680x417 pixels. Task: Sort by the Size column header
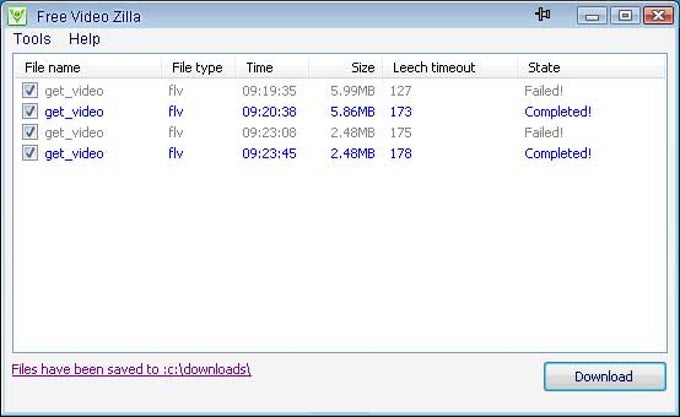346,68
